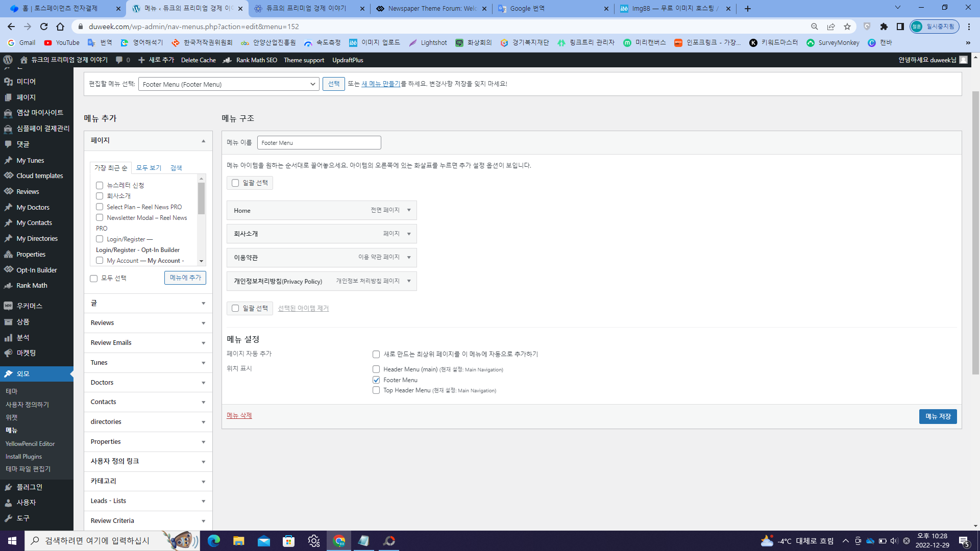Image resolution: width=980 pixels, height=551 pixels.
Task: Click the 메뉴에 추가 button
Action: pyautogui.click(x=185, y=278)
